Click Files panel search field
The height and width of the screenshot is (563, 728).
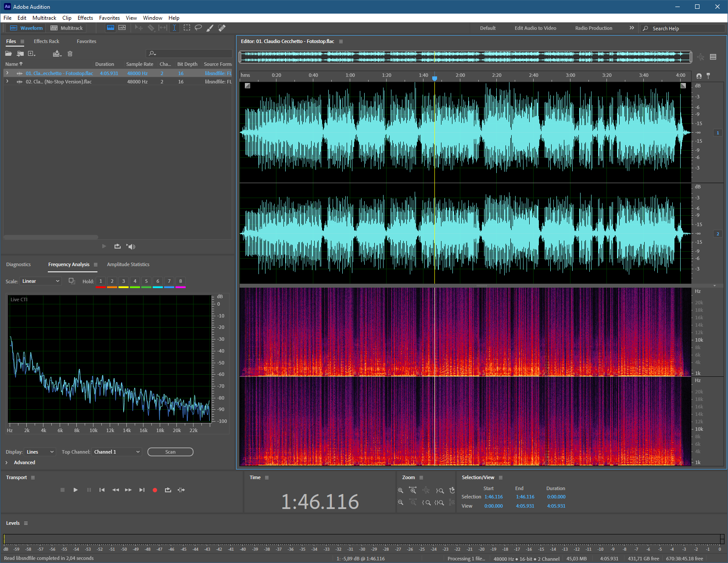point(189,54)
